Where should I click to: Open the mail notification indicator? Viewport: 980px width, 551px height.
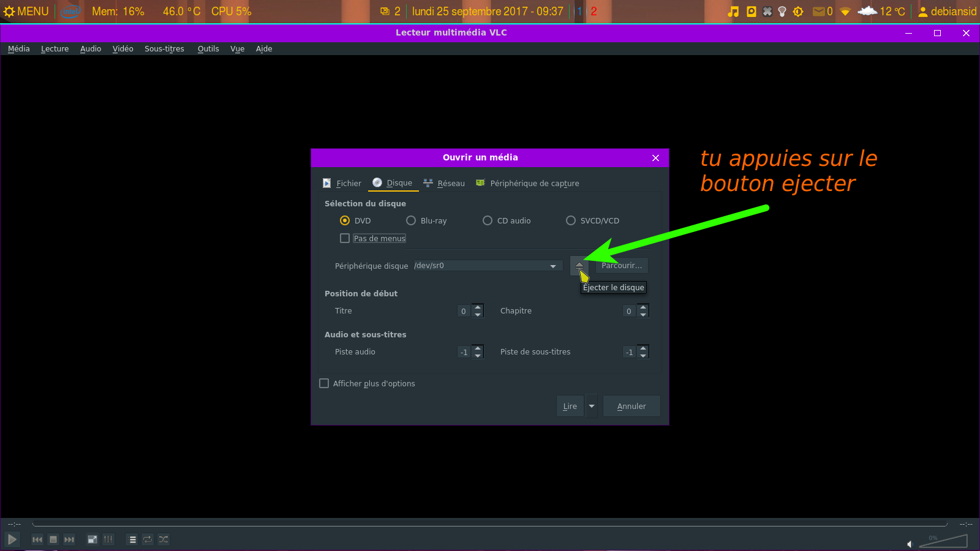(822, 12)
